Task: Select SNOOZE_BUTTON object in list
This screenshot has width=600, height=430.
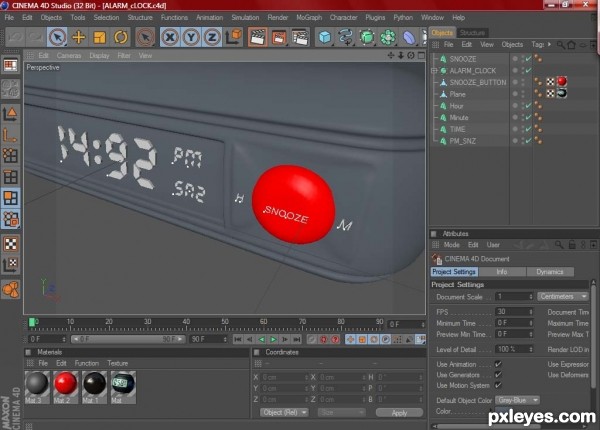Action: [x=478, y=83]
